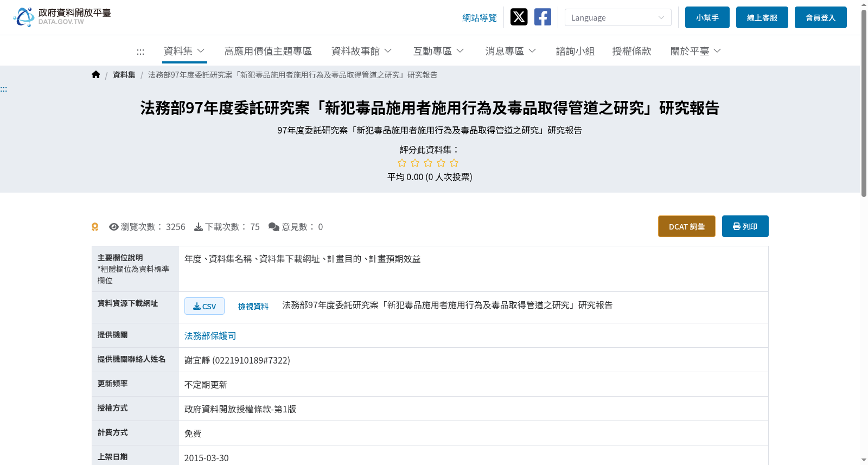
Task: Rate the dataset two stars
Action: click(415, 163)
